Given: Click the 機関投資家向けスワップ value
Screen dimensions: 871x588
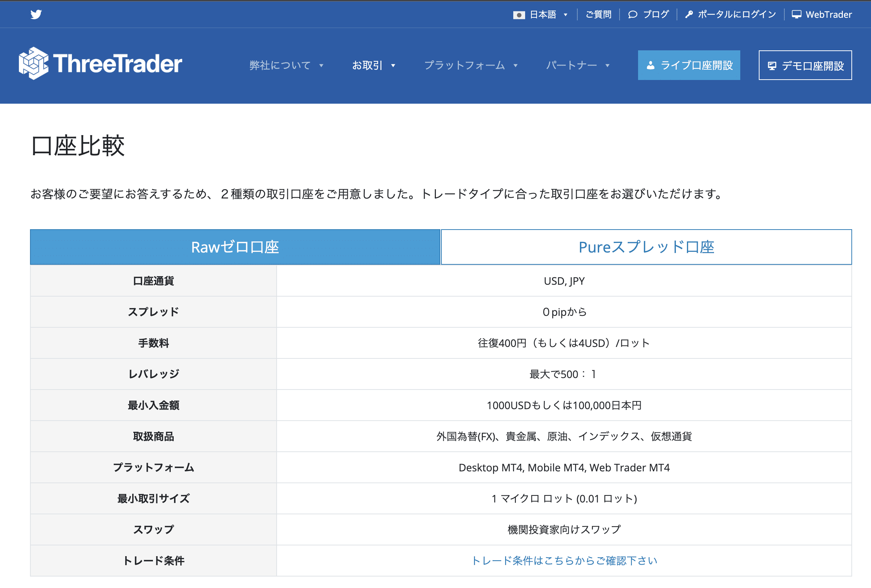Looking at the screenshot, I should click(564, 529).
